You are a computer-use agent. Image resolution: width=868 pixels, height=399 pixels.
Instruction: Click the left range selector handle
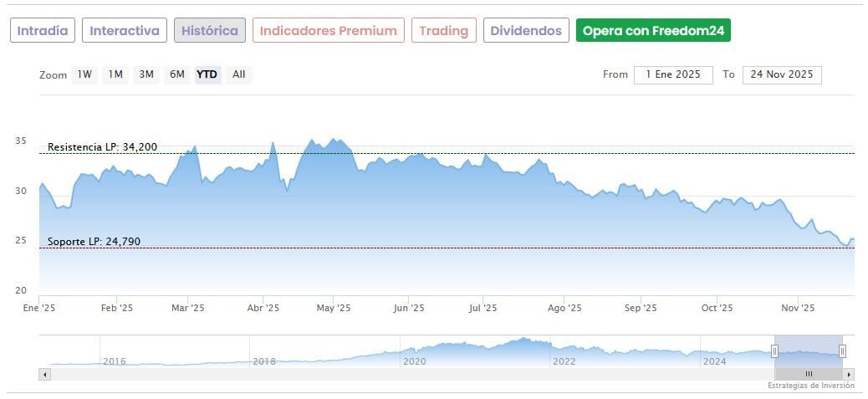(x=774, y=351)
